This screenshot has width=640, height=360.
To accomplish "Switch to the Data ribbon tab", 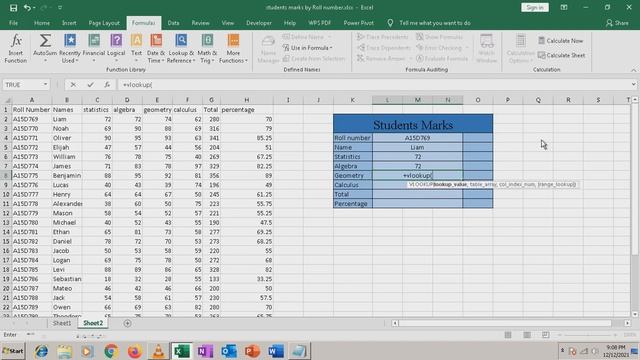I will (x=173, y=23).
